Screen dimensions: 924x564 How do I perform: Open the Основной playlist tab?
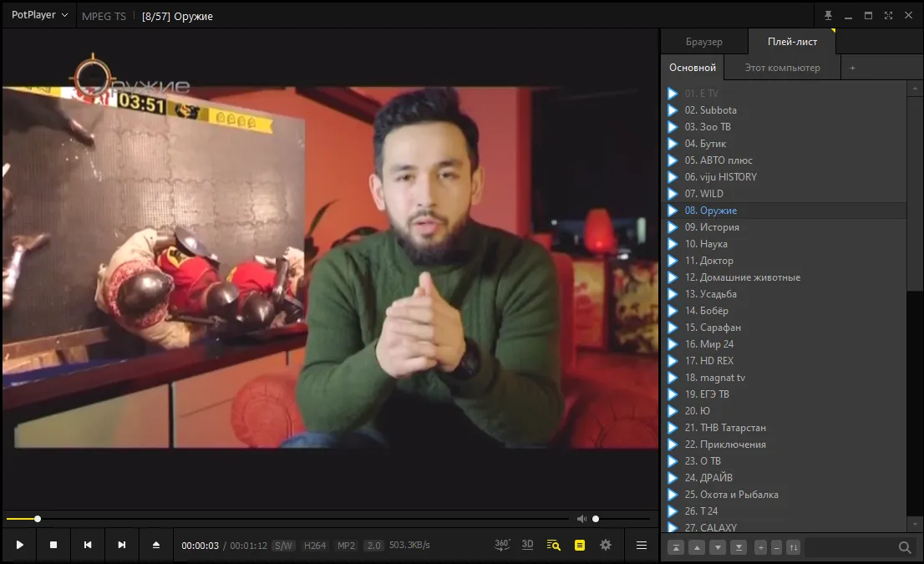[693, 68]
